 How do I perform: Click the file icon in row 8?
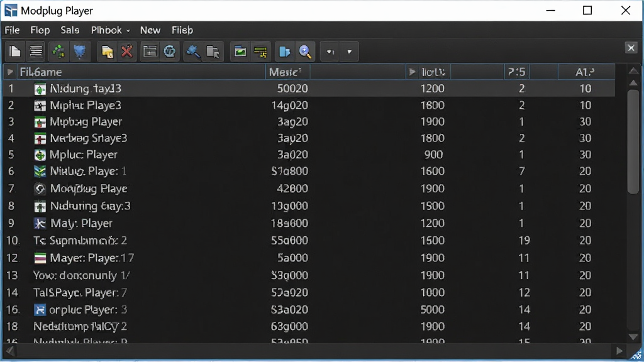40,206
